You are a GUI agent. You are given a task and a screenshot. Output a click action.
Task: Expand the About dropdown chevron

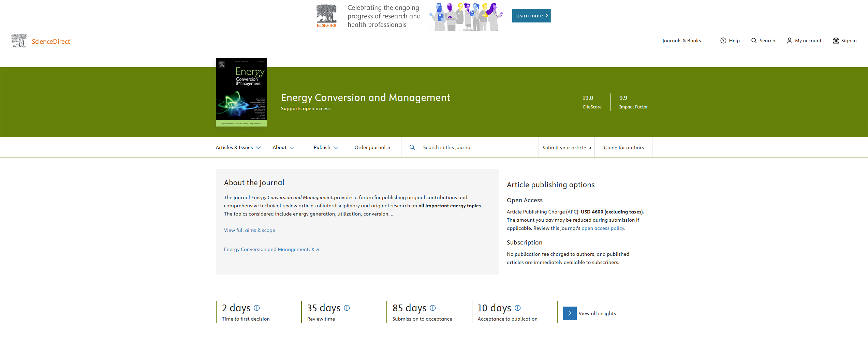tap(292, 148)
